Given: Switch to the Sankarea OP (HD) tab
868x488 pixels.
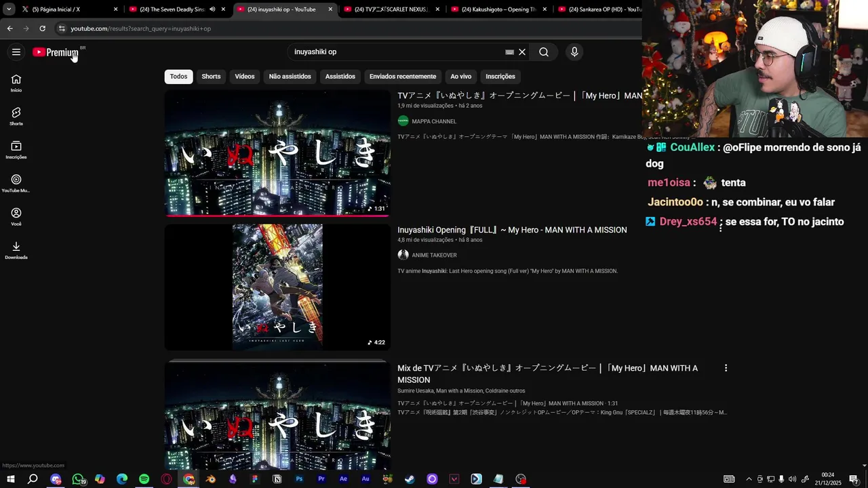Looking at the screenshot, I should click(x=599, y=9).
